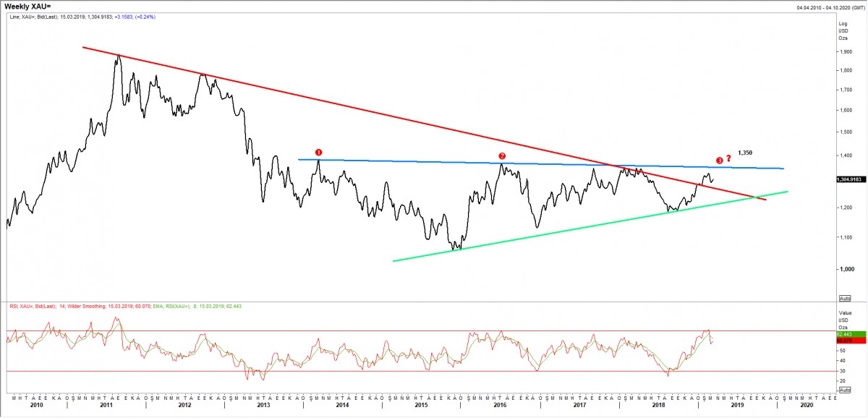This screenshot has width=868, height=418.
Task: Select the Value USD Ozs RSI scale label
Action: 843,318
